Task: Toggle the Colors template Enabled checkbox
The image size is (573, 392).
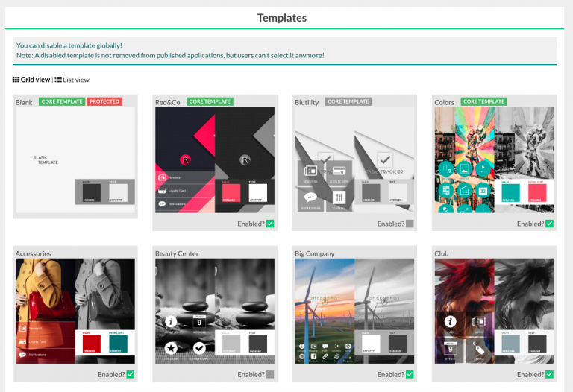Action: (550, 224)
